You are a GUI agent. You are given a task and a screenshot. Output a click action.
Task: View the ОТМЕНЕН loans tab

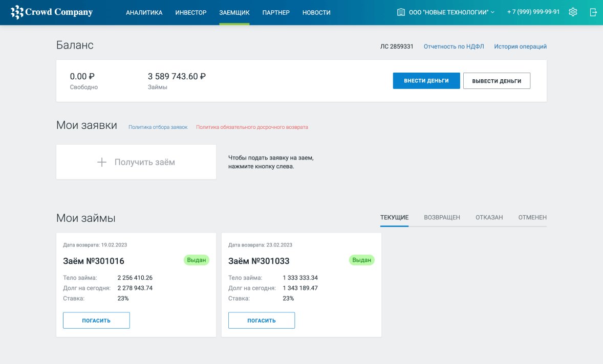pyautogui.click(x=533, y=217)
